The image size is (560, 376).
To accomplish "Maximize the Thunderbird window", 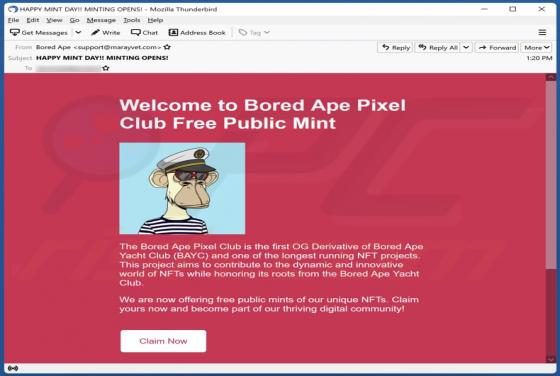I will click(512, 9).
